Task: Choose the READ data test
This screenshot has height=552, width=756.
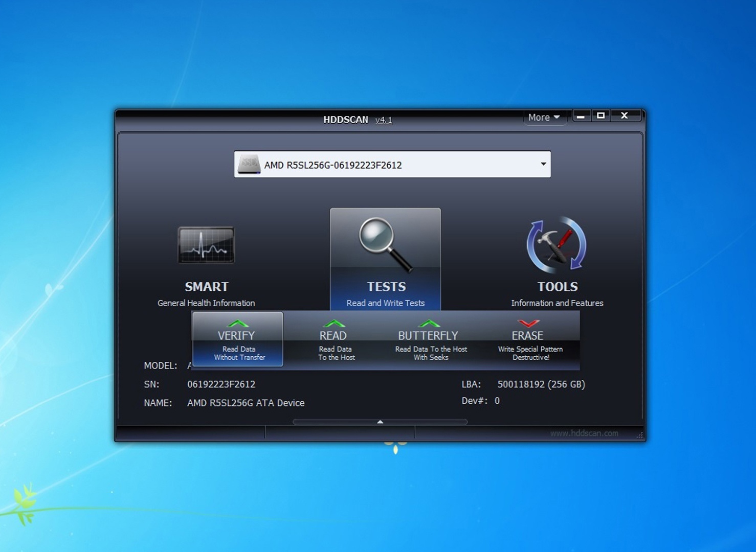Action: tap(335, 339)
